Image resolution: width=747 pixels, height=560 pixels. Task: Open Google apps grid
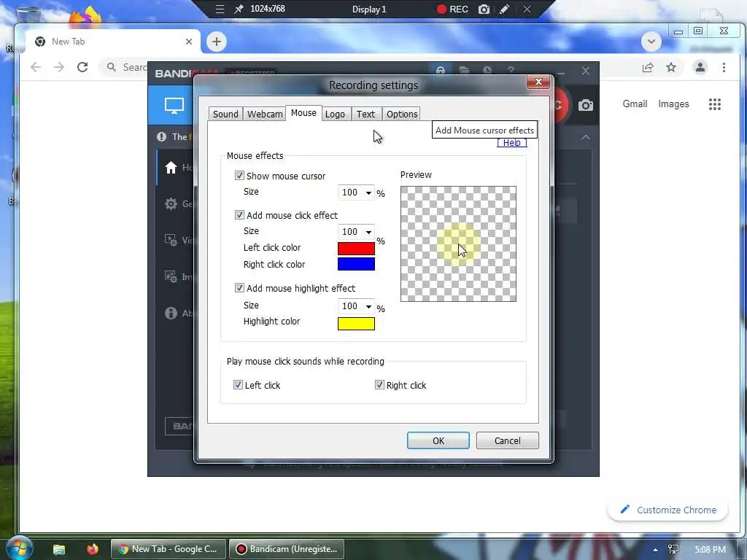715,104
